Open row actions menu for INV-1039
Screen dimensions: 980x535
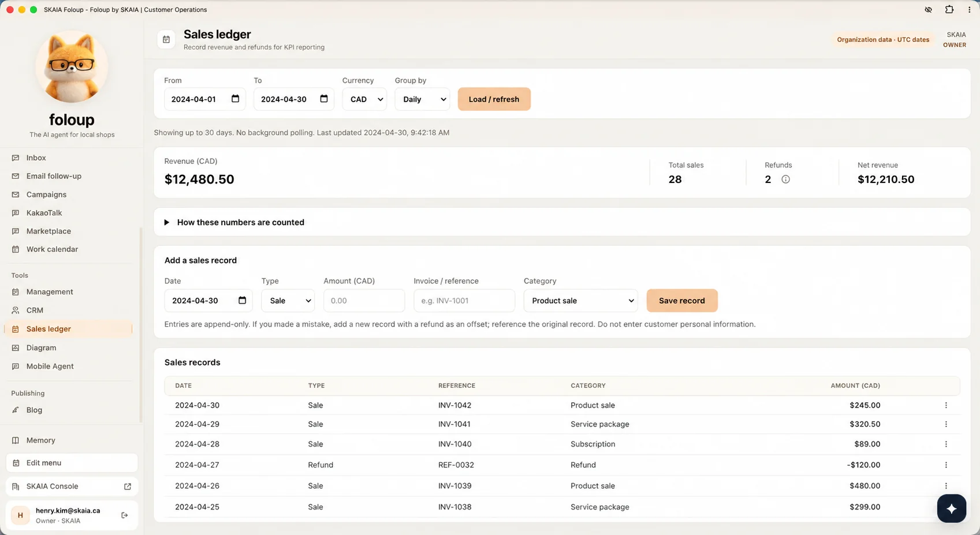[946, 486]
